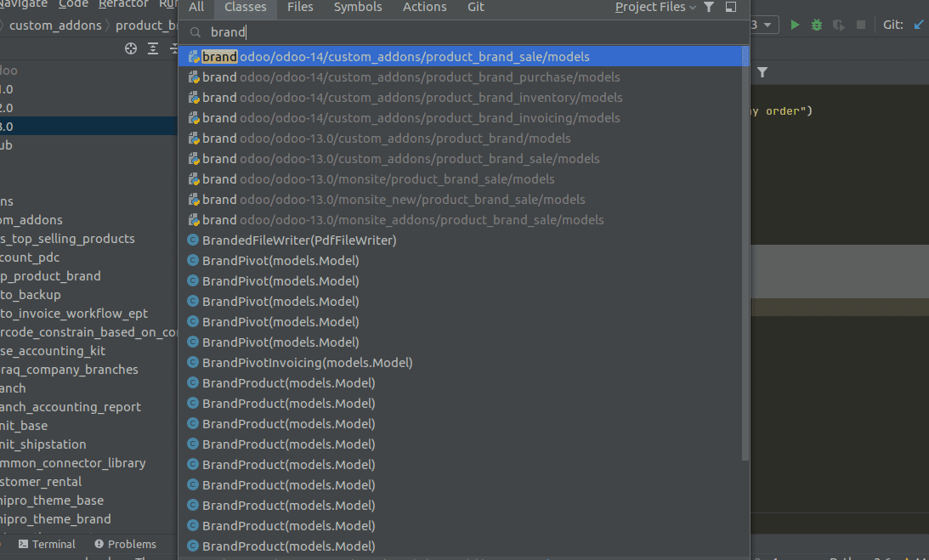Select nit_shipstation folder in tree

point(43,444)
